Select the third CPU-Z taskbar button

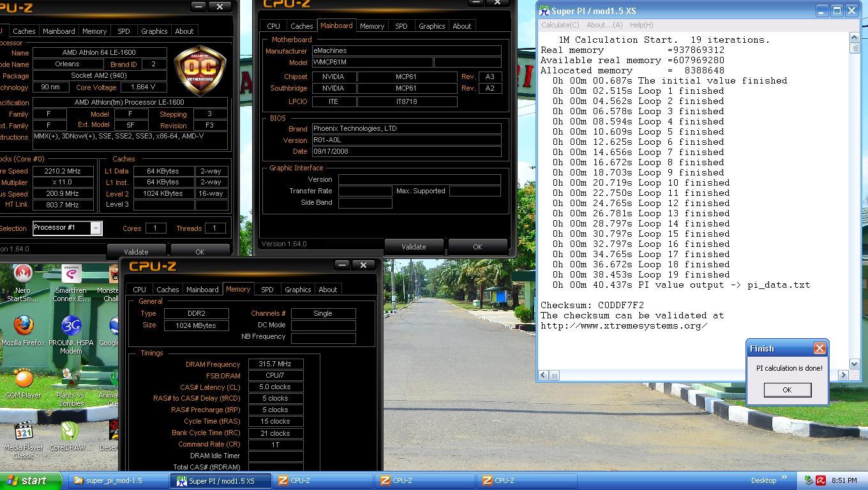pyautogui.click(x=527, y=480)
